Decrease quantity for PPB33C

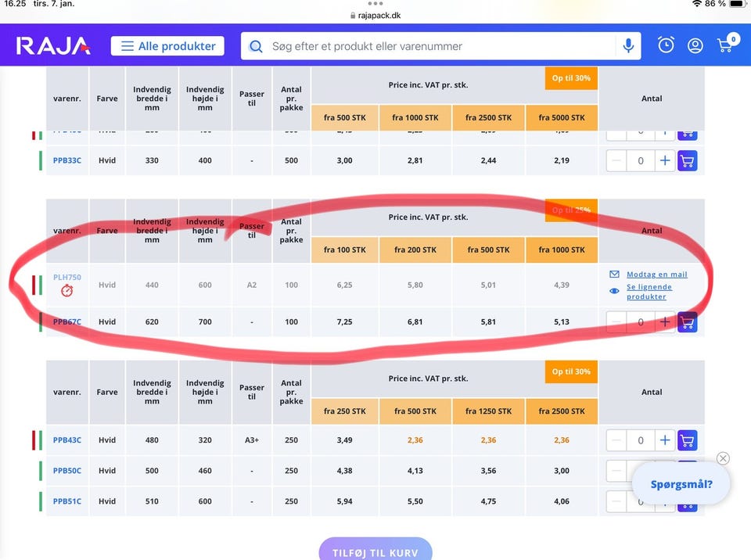coord(616,161)
